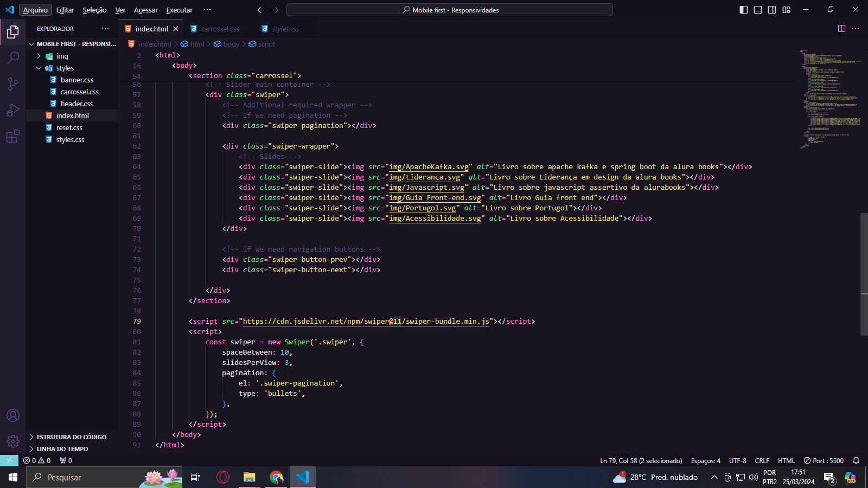Image resolution: width=868 pixels, height=488 pixels.
Task: Click the command center search box
Action: click(x=450, y=10)
